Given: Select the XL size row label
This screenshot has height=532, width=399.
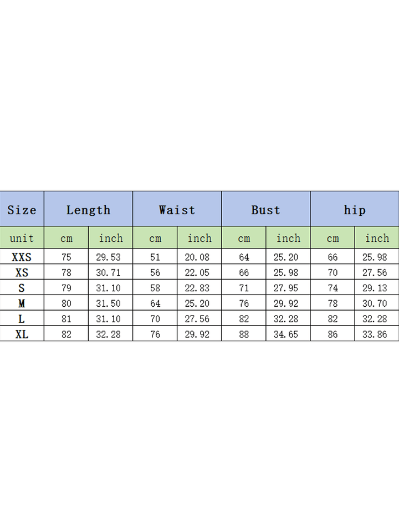Looking at the screenshot, I should (x=22, y=333).
